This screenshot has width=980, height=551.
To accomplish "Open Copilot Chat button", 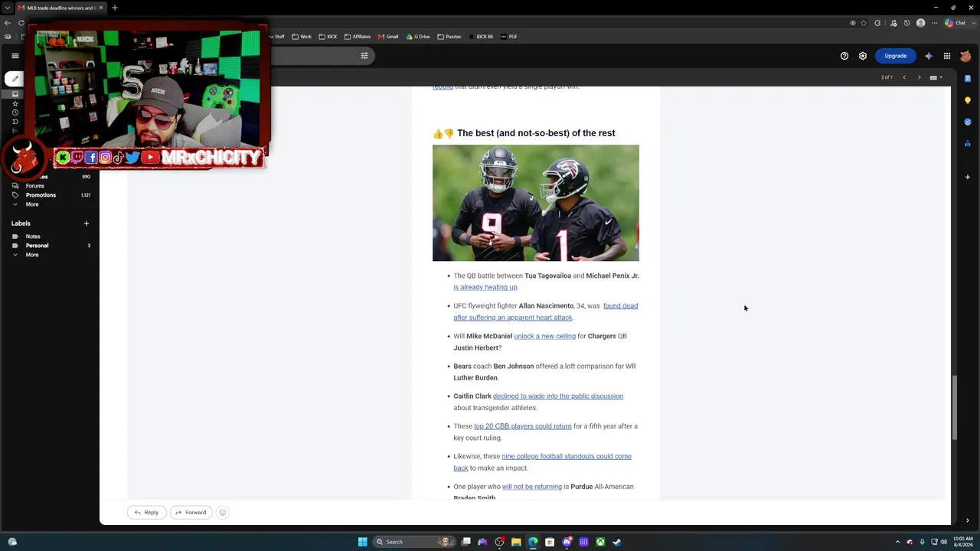I will (x=954, y=23).
